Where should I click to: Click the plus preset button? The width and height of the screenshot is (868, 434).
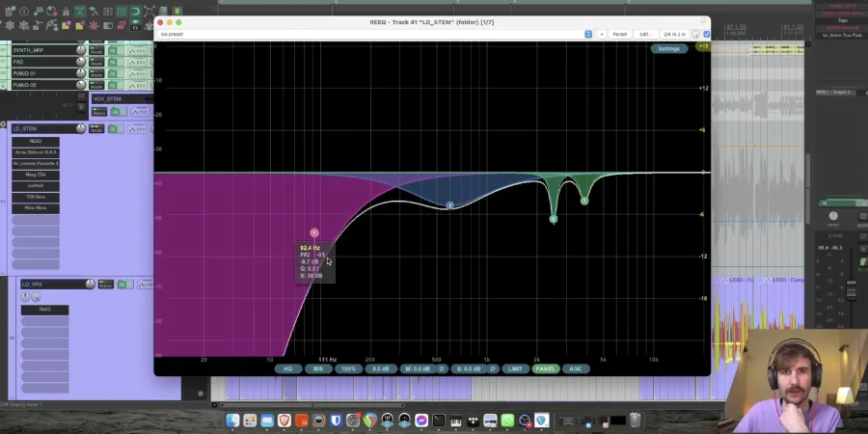click(602, 35)
